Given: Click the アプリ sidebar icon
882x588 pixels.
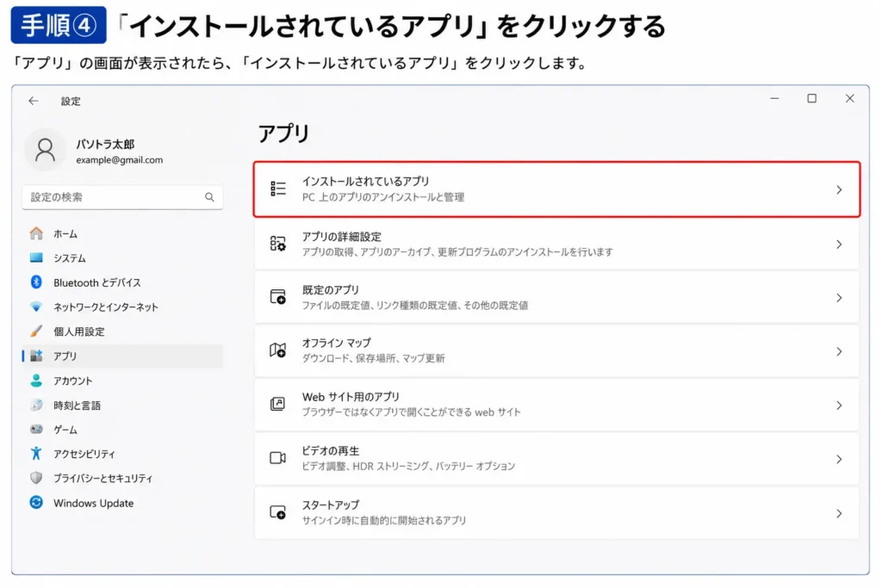Looking at the screenshot, I should [x=36, y=356].
